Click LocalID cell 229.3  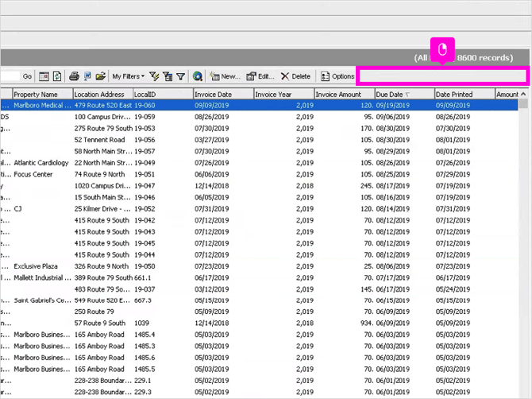point(142,392)
